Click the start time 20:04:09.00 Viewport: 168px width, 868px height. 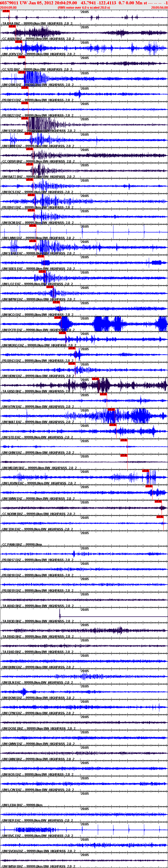(x=8, y=7)
